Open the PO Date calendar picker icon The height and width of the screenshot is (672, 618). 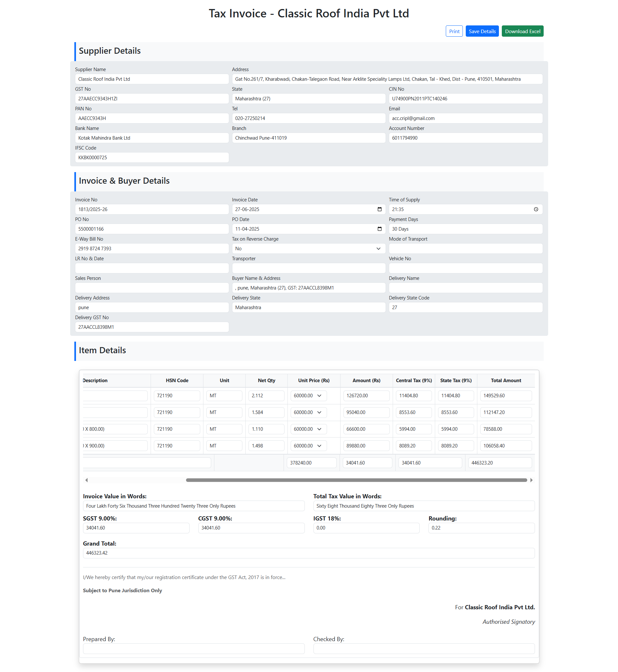(x=379, y=229)
